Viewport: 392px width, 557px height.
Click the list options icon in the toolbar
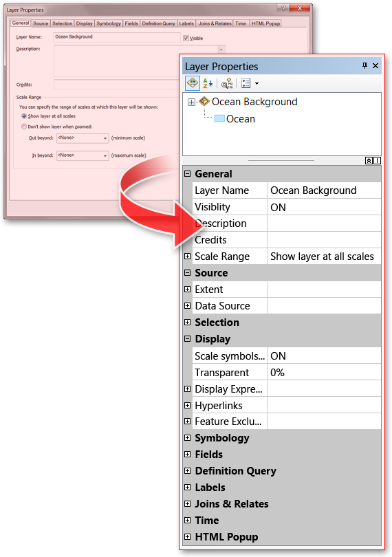tap(246, 83)
